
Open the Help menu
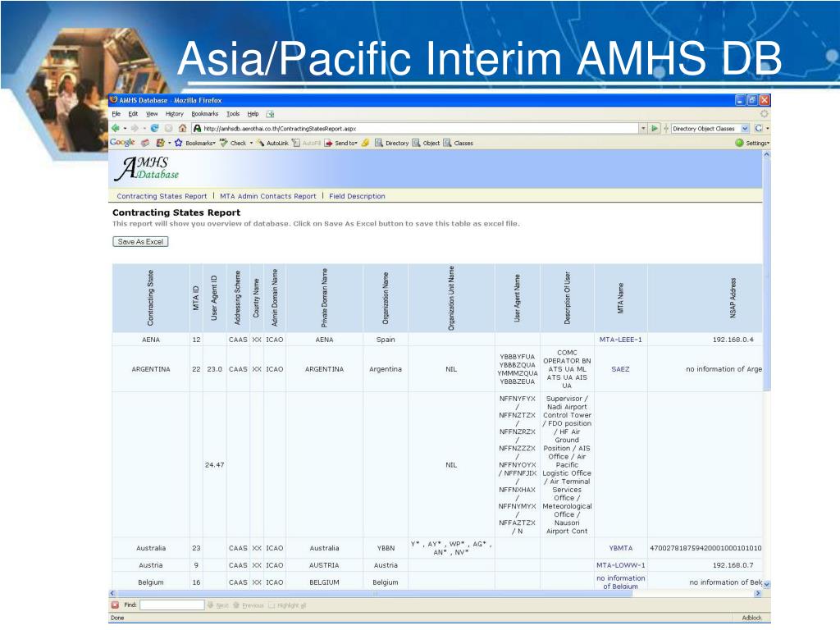point(253,114)
